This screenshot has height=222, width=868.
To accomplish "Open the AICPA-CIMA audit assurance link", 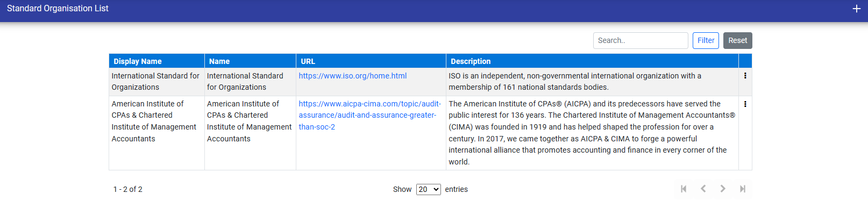I will pyautogui.click(x=369, y=115).
